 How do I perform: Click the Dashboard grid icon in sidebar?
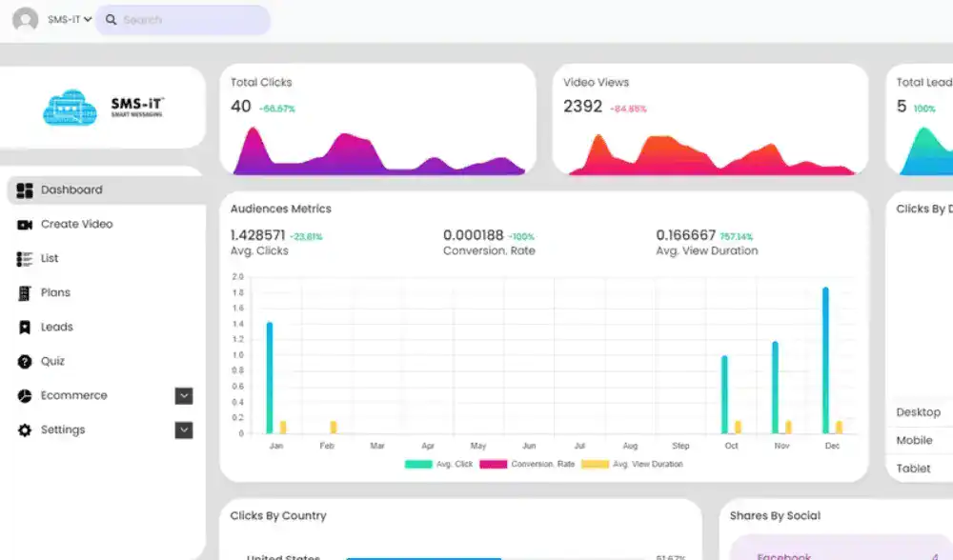(25, 190)
